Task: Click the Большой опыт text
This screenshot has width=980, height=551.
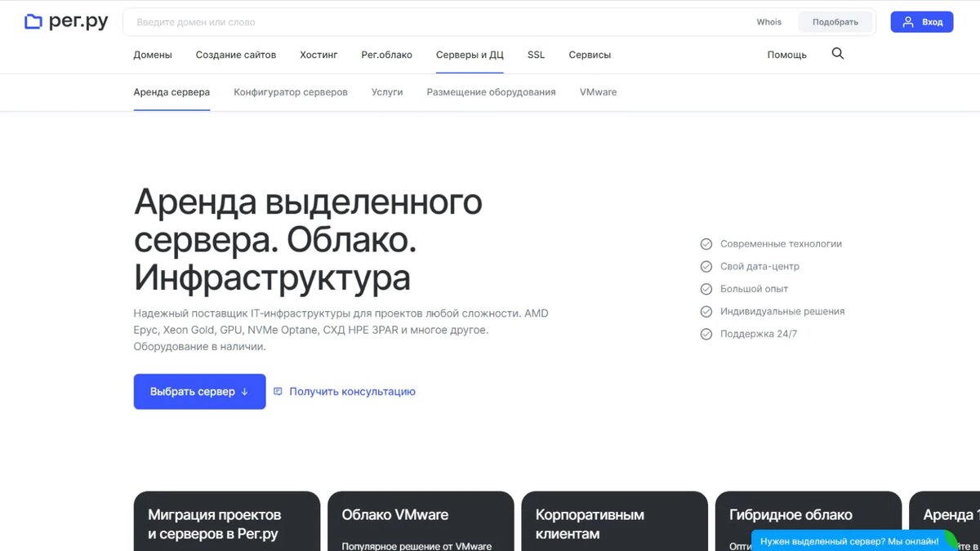Action: 754,289
